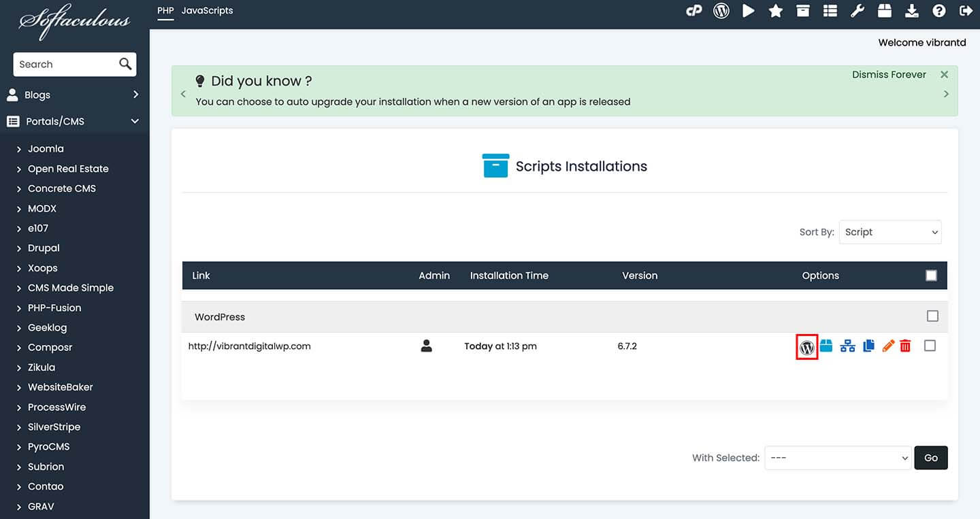Open the package box icon in top toolbar
This screenshot has height=519, width=980.
[885, 10]
